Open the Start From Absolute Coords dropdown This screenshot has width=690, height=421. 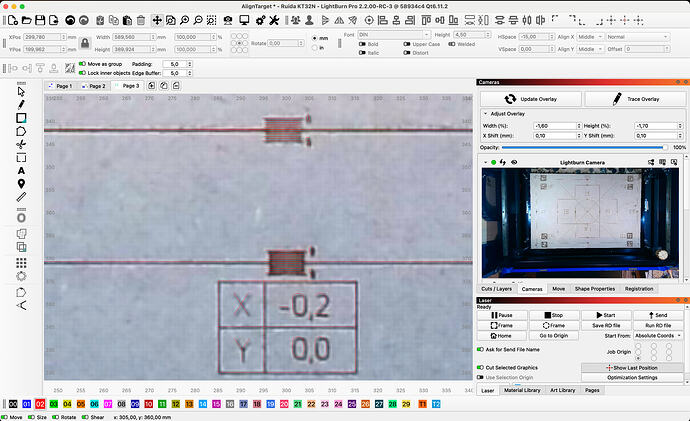658,336
